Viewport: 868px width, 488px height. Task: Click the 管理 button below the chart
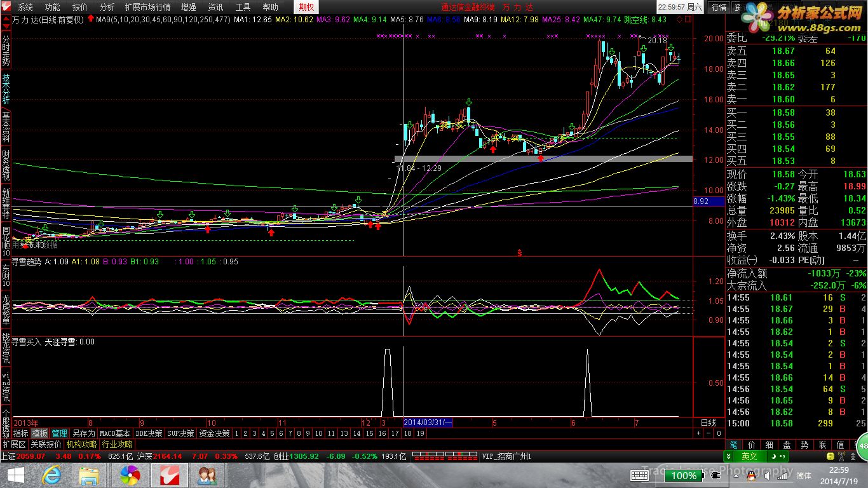[59, 433]
